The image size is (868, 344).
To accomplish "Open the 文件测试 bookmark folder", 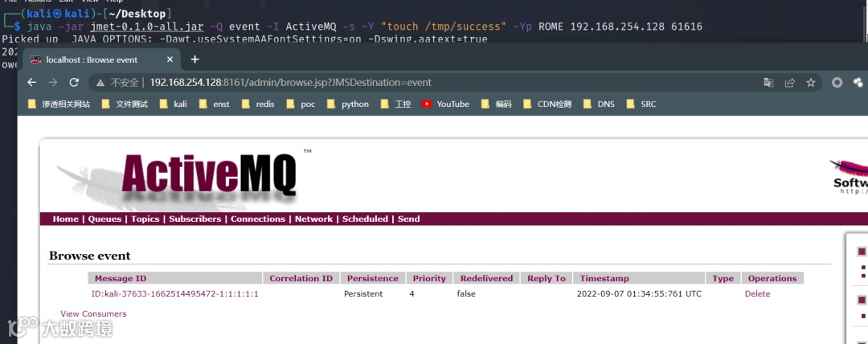I will point(125,104).
